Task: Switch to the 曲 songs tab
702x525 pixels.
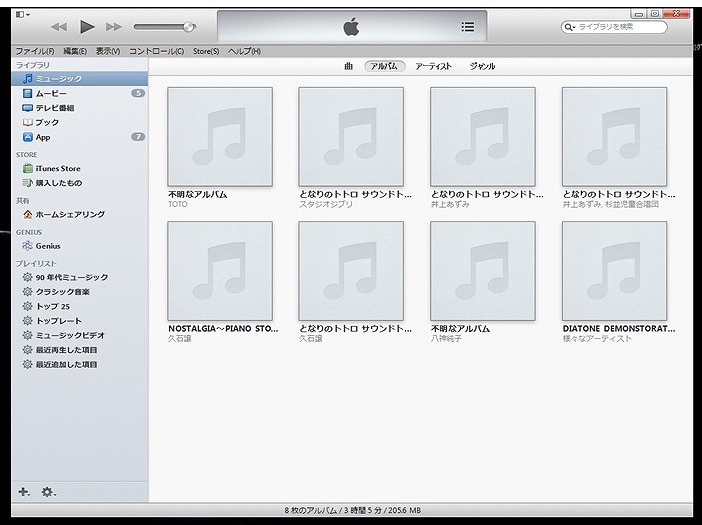Action: pos(348,66)
